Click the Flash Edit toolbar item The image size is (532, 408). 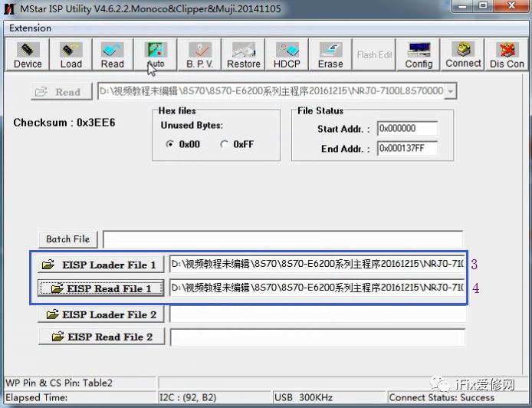[374, 54]
